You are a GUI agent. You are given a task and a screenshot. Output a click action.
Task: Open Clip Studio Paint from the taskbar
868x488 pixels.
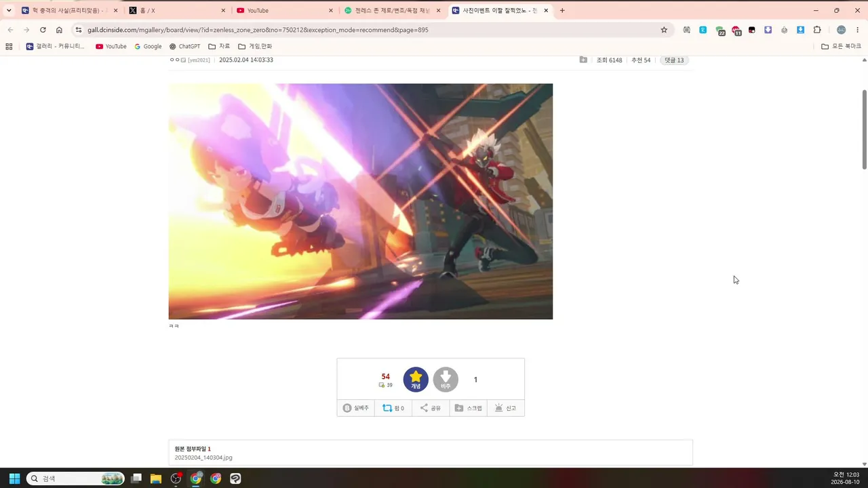(235, 479)
